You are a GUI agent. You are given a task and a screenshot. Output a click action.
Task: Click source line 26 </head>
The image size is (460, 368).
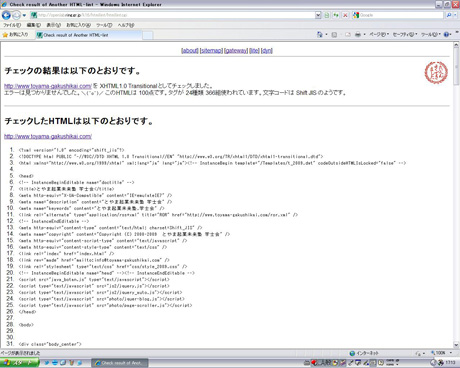pos(27,312)
